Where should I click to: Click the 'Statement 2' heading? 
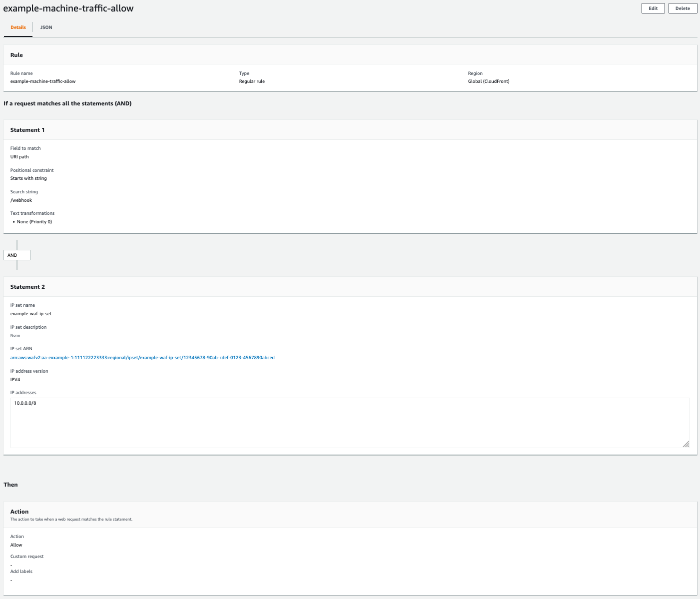point(27,287)
